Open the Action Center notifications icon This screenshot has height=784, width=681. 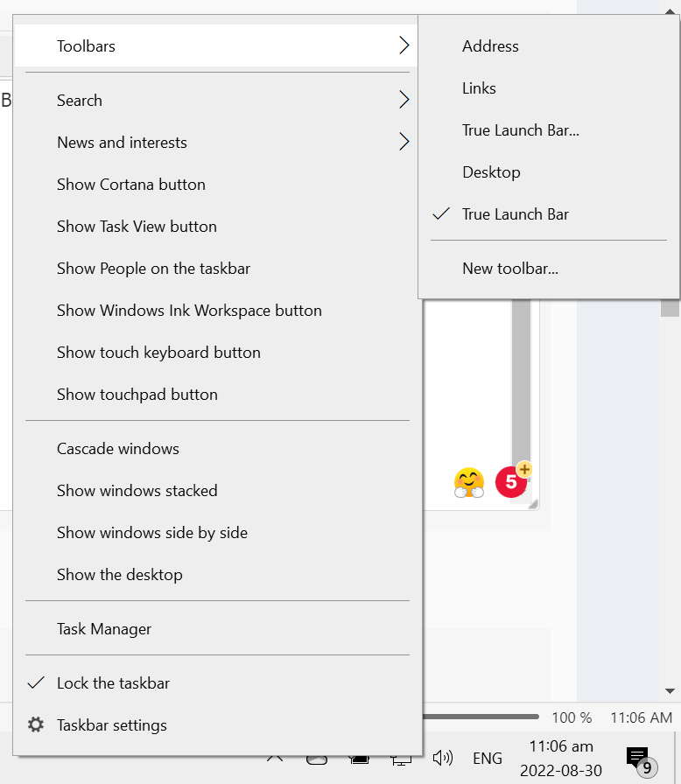[638, 759]
